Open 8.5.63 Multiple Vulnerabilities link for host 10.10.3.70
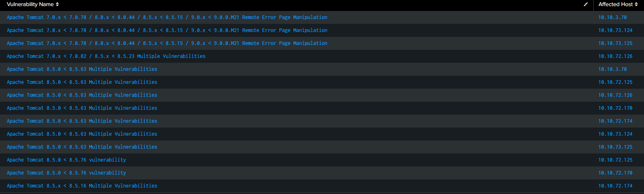This screenshot has width=644, height=194. tap(82, 69)
